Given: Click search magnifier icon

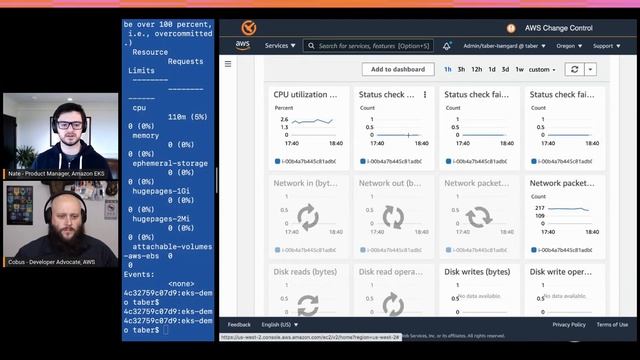Looking at the screenshot, I should click(x=311, y=46).
